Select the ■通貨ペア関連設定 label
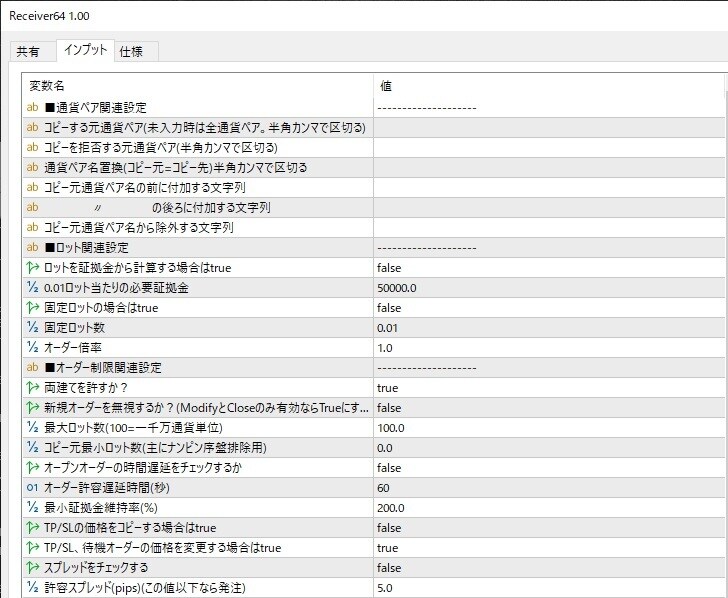 [x=96, y=108]
